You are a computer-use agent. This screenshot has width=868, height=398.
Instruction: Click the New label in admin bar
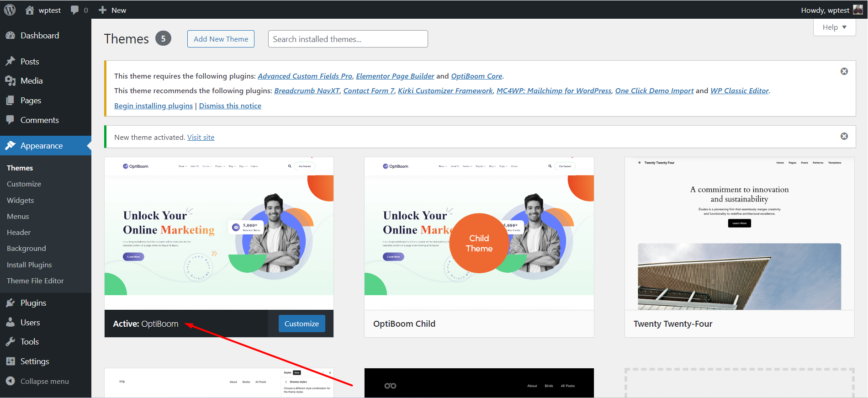click(119, 10)
